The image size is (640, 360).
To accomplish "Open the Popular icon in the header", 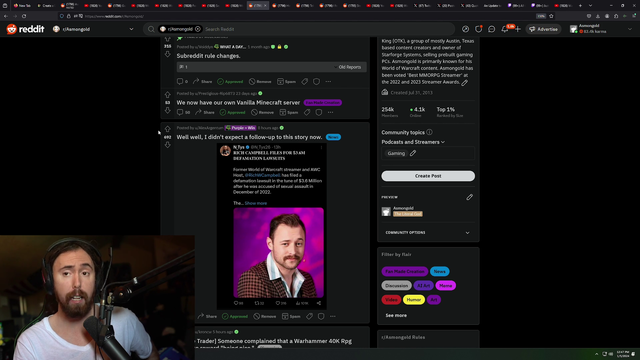I will [465, 29].
